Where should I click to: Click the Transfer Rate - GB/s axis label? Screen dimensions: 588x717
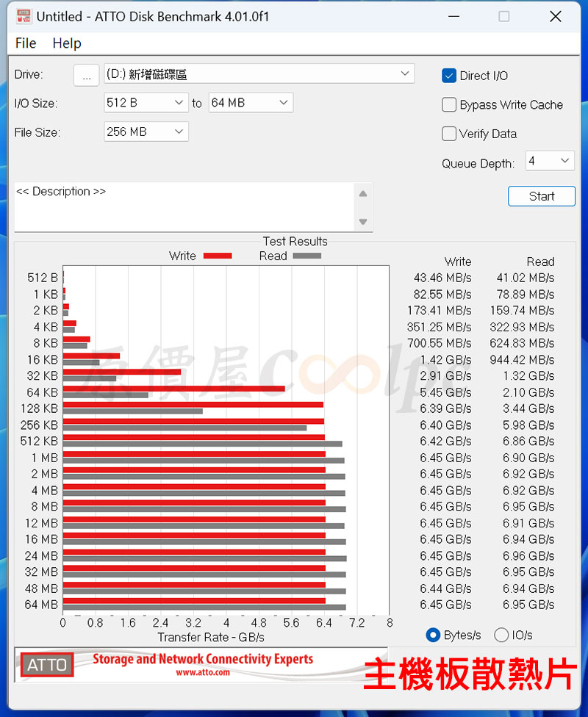(x=211, y=638)
